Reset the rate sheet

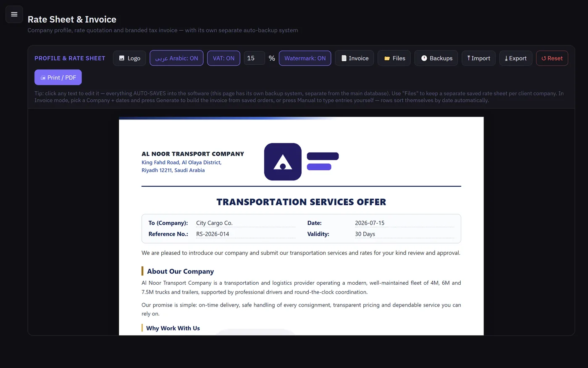tap(552, 58)
